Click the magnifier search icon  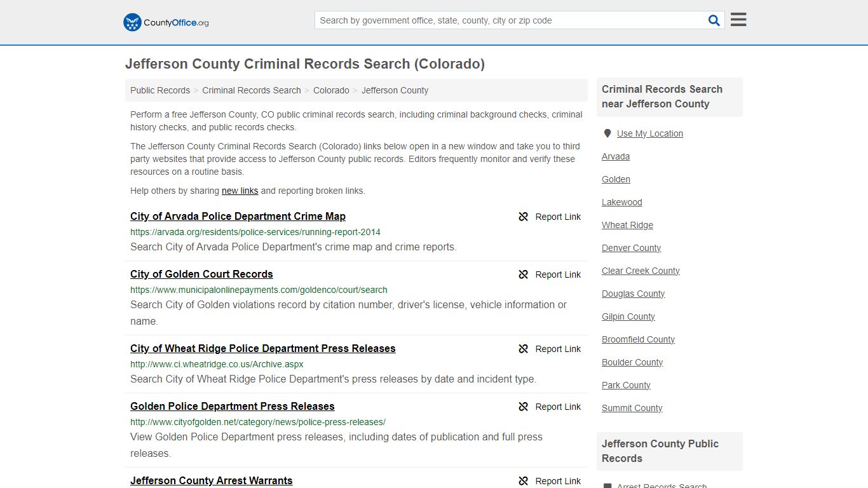coord(714,20)
